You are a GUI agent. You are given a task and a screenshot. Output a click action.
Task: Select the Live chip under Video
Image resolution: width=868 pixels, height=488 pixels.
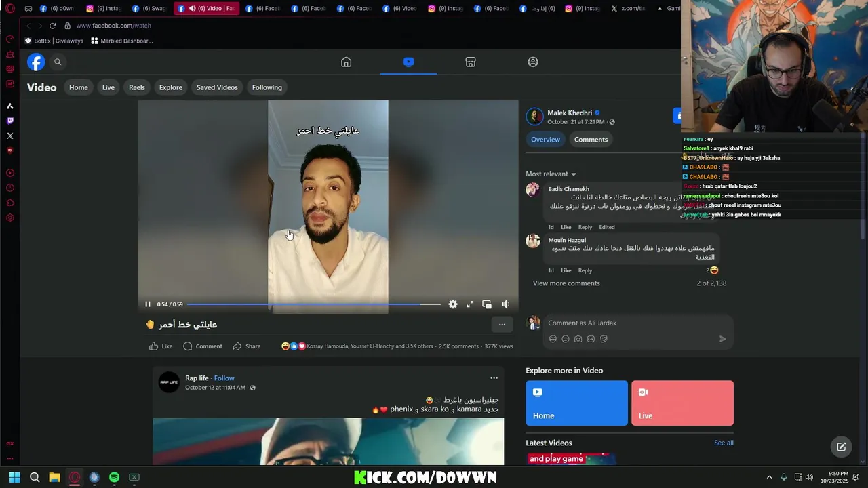pyautogui.click(x=108, y=87)
